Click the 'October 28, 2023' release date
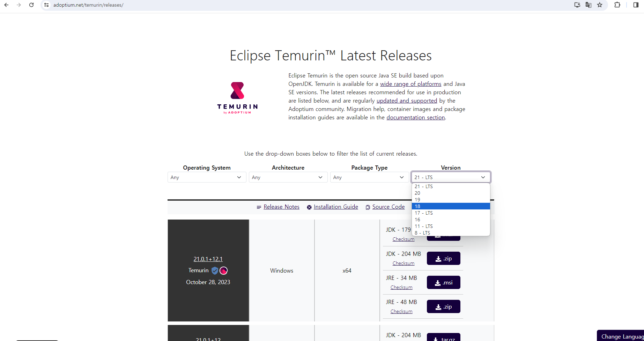The image size is (644, 341). [208, 282]
